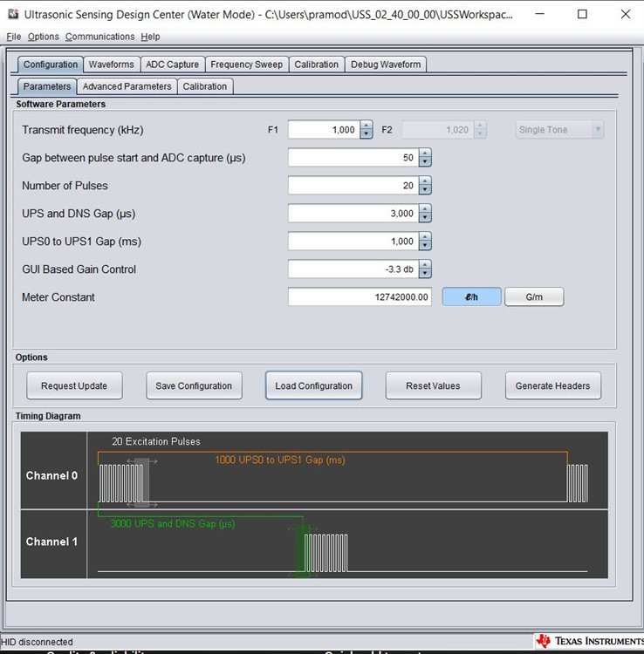
Task: Decrease UPS and DNS Gap value
Action: click(x=425, y=218)
